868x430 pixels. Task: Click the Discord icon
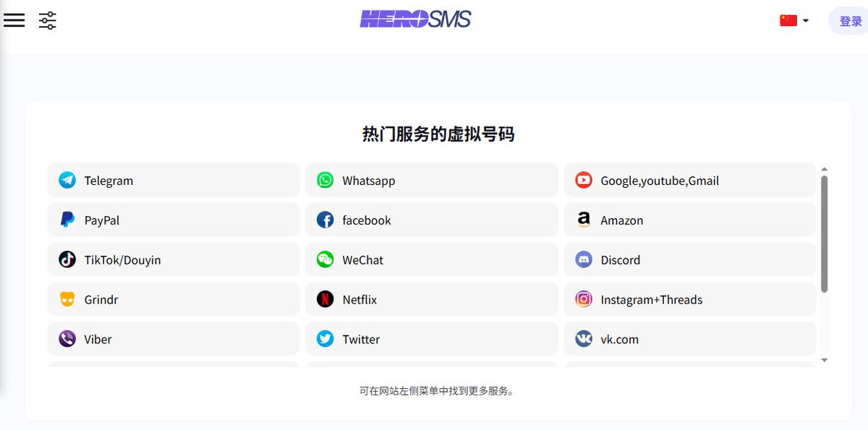[584, 259]
